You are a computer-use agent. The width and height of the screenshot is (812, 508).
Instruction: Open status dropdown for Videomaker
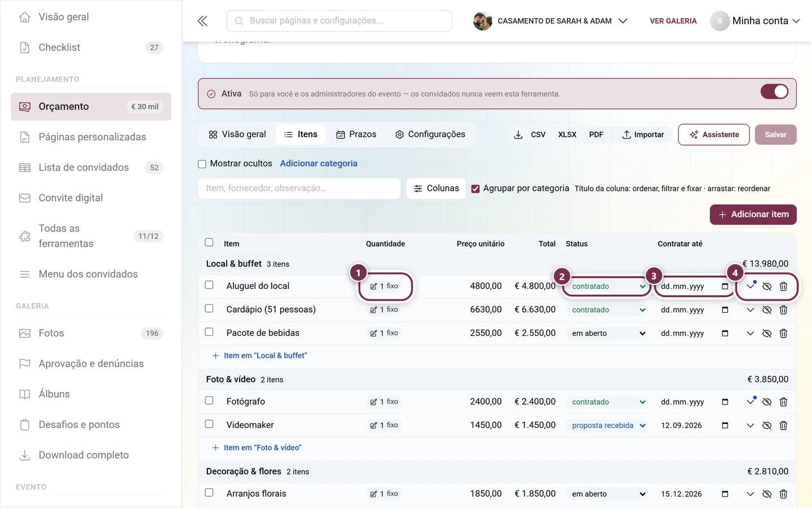(607, 426)
